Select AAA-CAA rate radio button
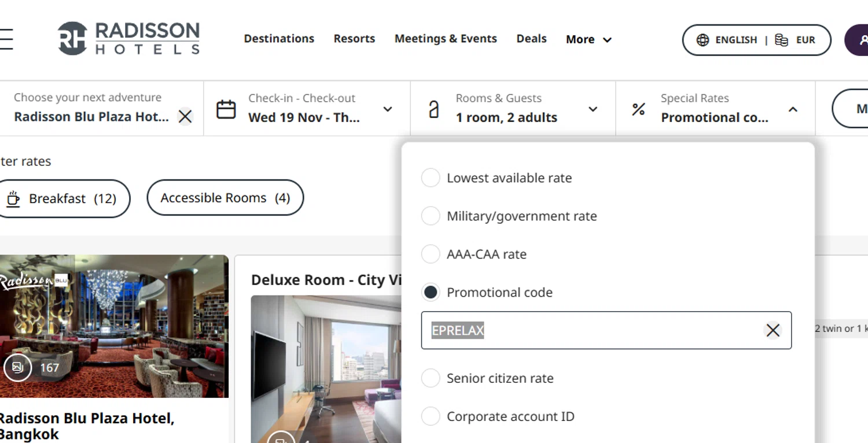 tap(431, 254)
